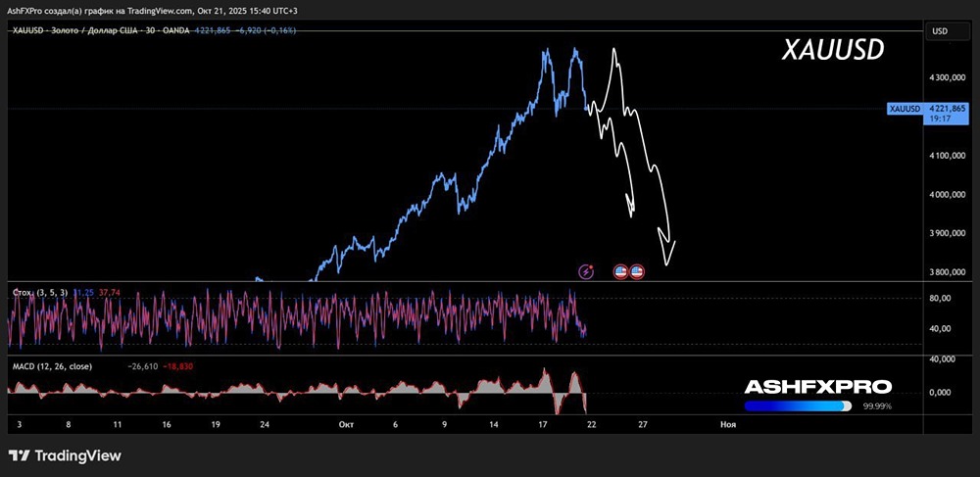Click the 4 300,000 price axis label
Screen dimensions: 980x477
(948, 77)
